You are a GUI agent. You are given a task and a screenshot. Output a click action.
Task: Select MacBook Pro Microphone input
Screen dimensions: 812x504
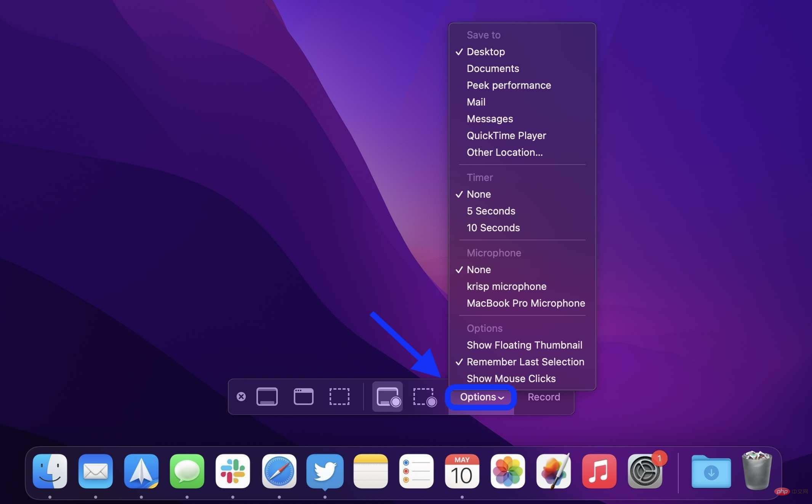(526, 302)
